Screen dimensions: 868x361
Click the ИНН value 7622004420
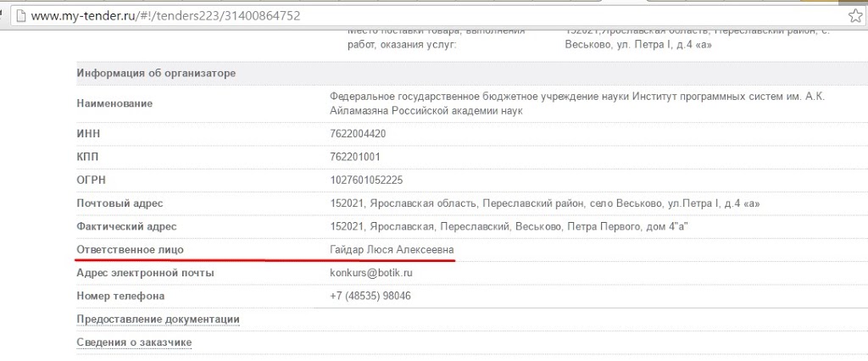click(x=358, y=134)
